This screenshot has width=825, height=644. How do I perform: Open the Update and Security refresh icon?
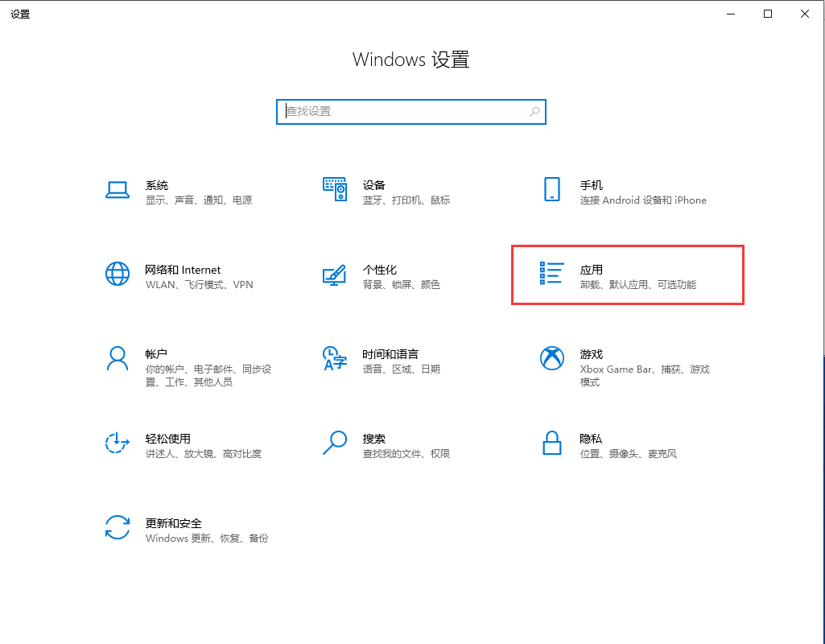point(118,528)
